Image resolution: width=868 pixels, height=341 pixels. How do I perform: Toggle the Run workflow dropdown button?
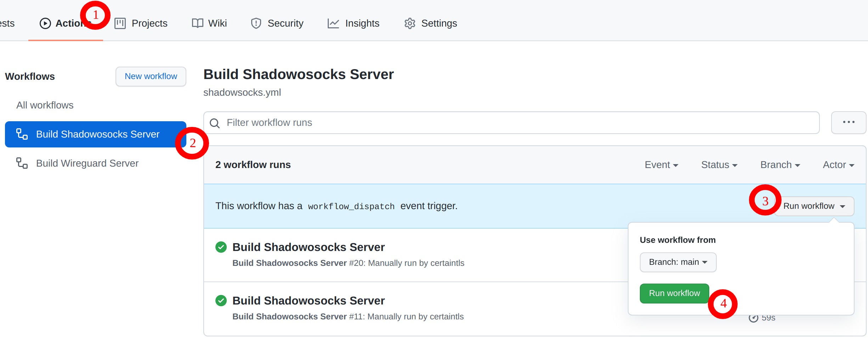click(814, 206)
